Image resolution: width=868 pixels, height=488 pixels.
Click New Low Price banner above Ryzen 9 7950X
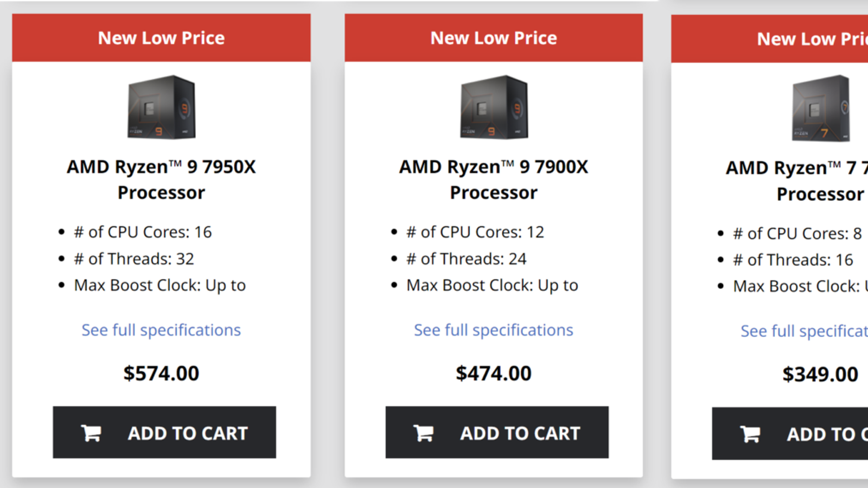coord(161,38)
